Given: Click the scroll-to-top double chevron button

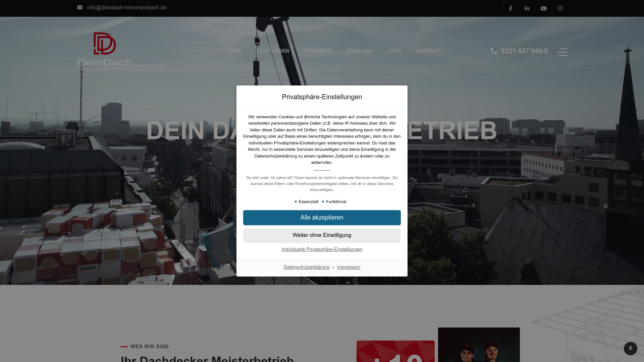Looking at the screenshot, I should (631, 349).
